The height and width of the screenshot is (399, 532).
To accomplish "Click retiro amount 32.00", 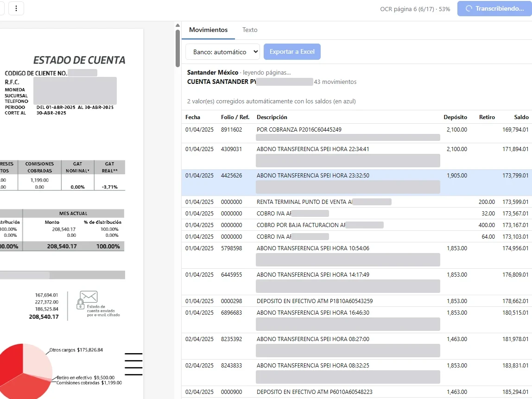I will coord(488,214).
